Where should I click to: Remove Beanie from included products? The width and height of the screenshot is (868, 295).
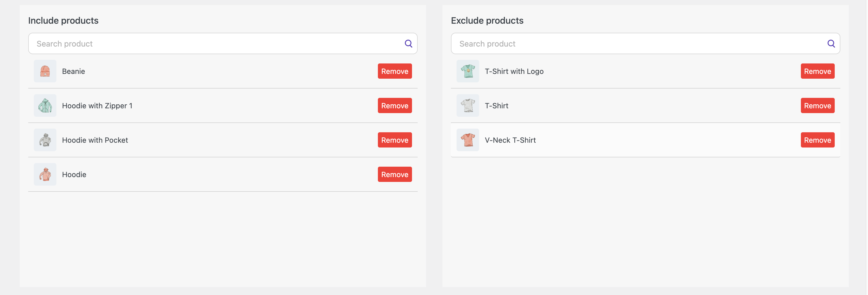coord(395,71)
